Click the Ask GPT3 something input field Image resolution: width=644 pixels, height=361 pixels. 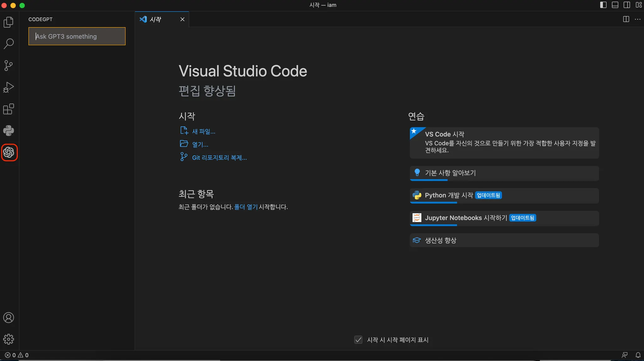pos(77,36)
